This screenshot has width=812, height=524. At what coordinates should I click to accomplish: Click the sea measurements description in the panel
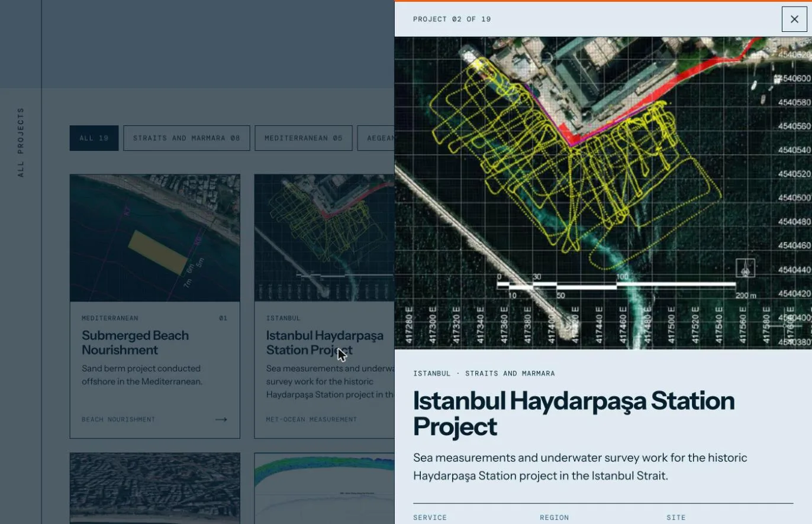[x=580, y=467]
